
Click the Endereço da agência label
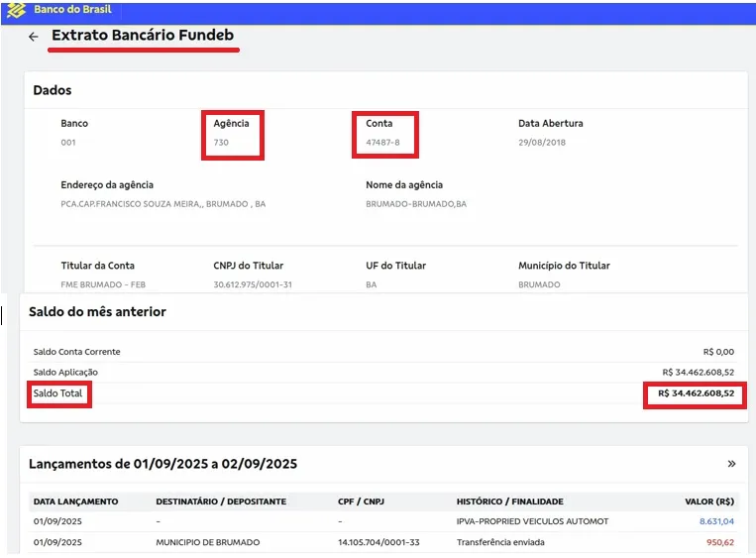[107, 184]
